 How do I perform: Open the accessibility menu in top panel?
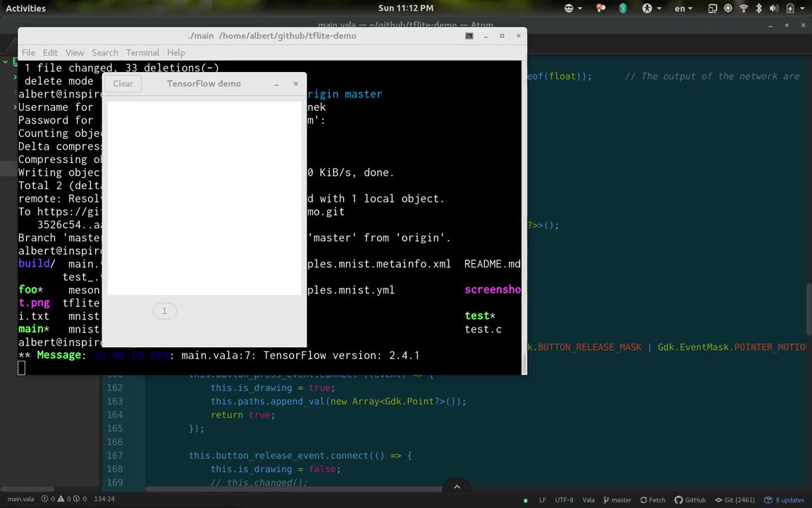(x=651, y=8)
